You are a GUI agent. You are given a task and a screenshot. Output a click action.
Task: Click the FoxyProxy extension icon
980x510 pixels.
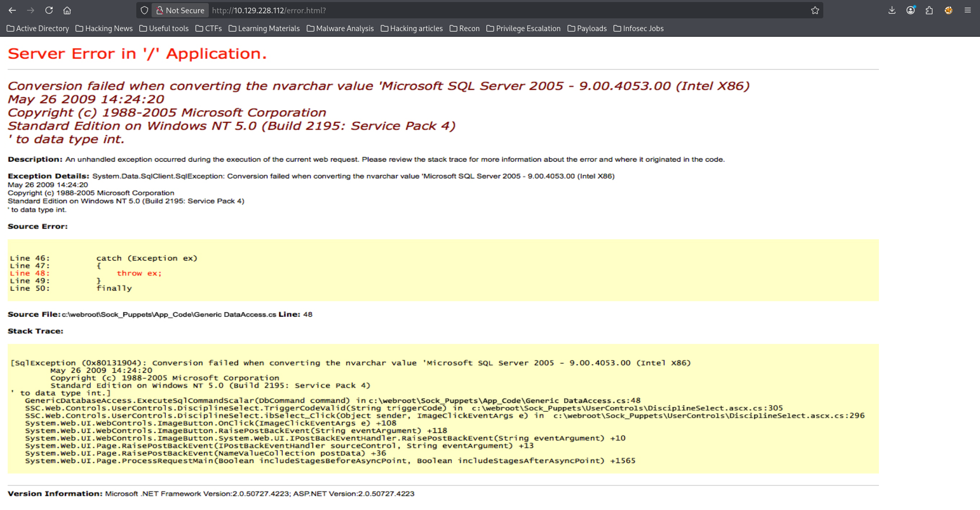(949, 10)
